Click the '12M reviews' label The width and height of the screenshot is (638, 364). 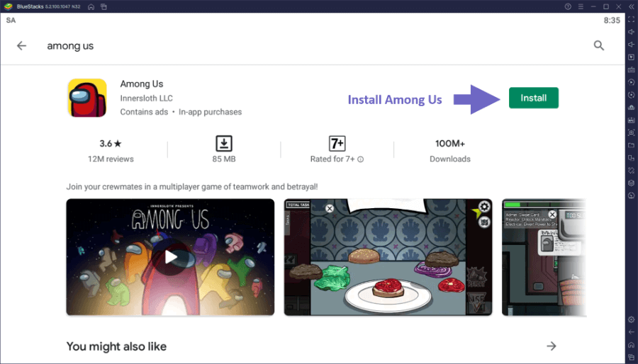[x=111, y=159]
